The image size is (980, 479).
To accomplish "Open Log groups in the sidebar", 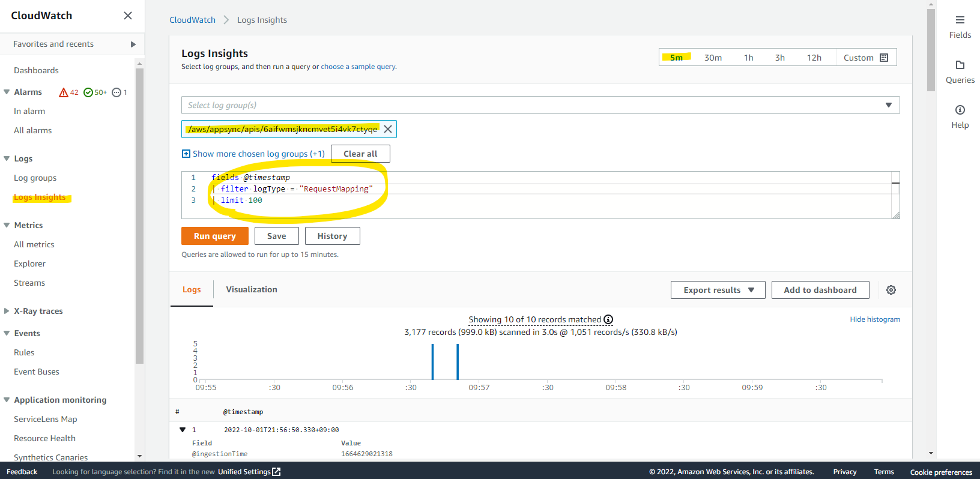I will click(35, 178).
